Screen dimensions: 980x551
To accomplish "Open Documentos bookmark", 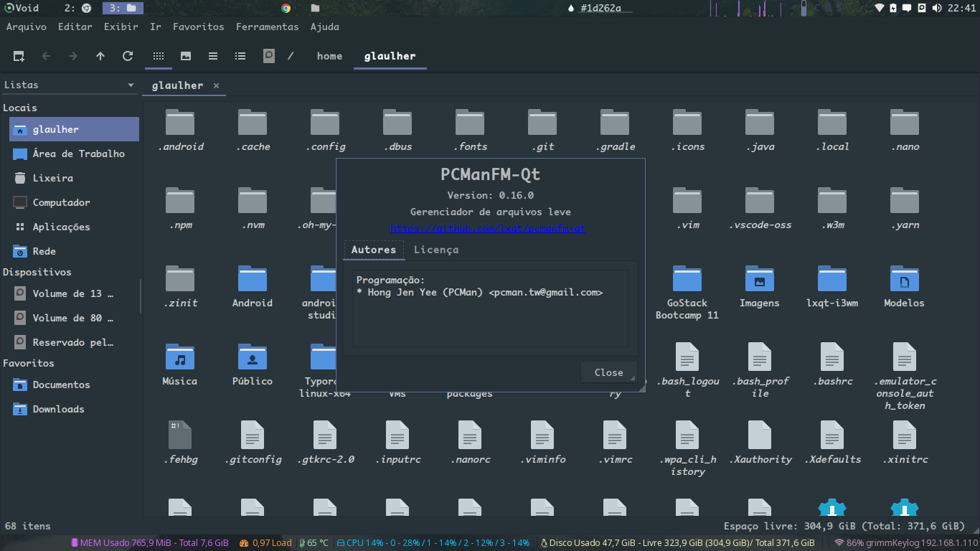I will pos(74,385).
